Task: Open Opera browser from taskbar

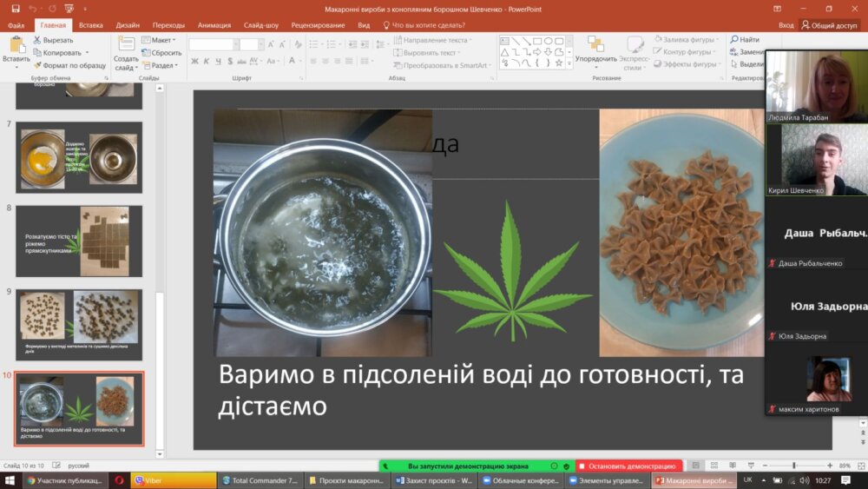Action: tap(119, 480)
